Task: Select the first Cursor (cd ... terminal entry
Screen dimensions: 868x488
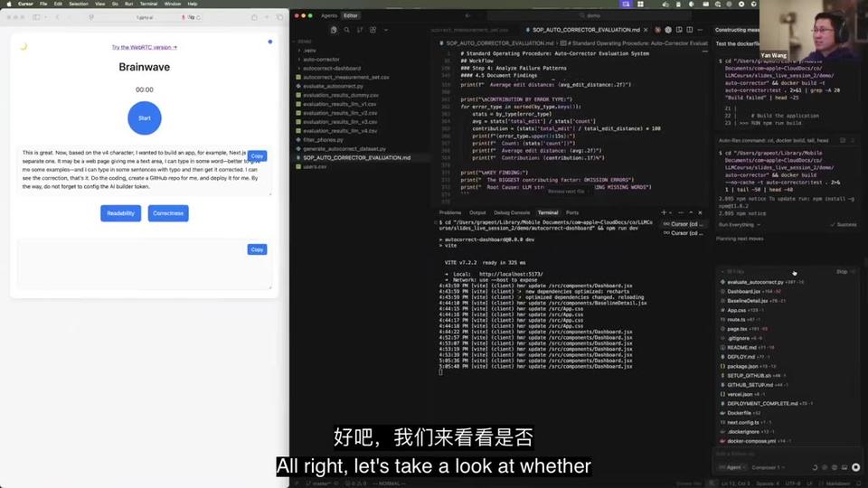Action: tap(684, 224)
